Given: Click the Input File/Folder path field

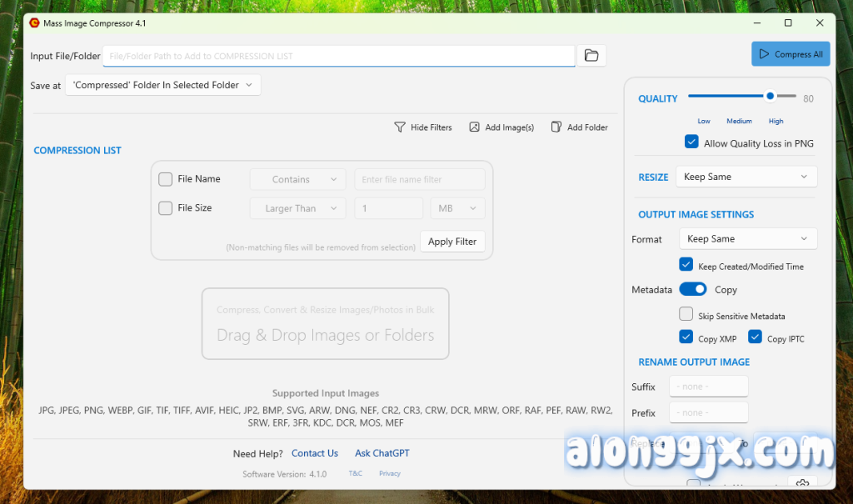Looking at the screenshot, I should coord(338,56).
